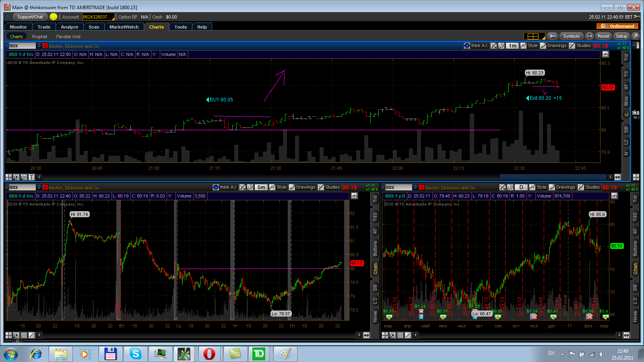Click the zoom in icon below top chart
Image resolution: width=644 pixels, height=362 pixels.
(x=16, y=177)
